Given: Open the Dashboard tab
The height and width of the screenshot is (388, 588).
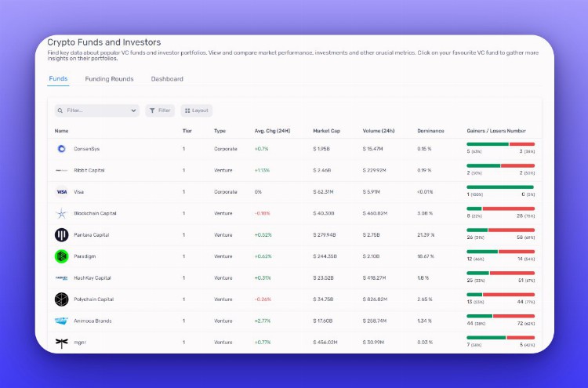Looking at the screenshot, I should (167, 79).
